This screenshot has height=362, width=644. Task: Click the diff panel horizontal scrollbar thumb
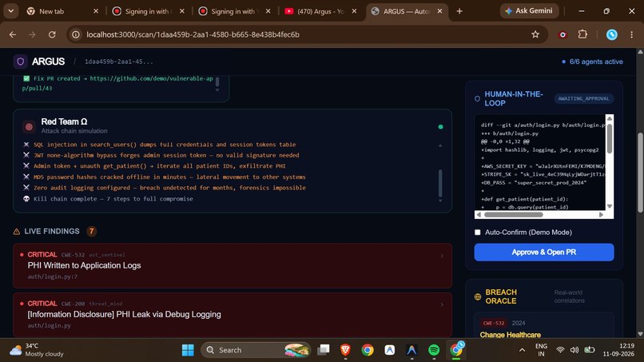(x=514, y=214)
